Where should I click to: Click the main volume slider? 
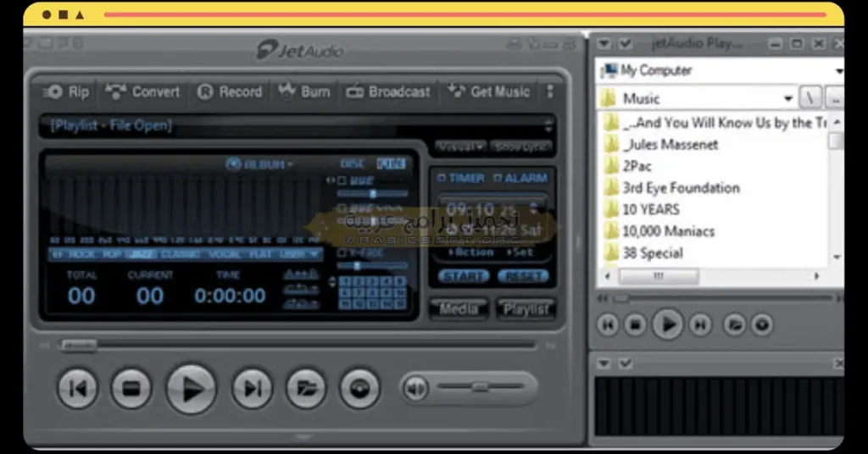tap(480, 387)
